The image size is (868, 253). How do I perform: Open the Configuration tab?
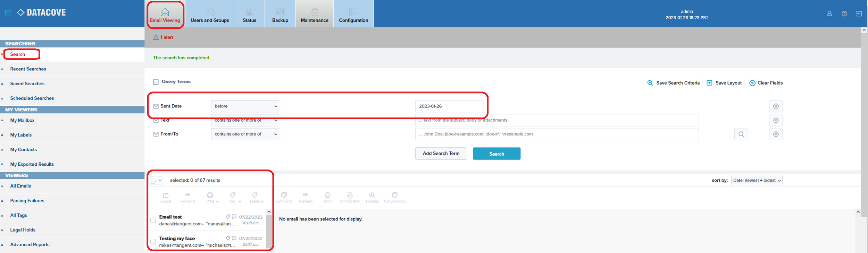353,14
